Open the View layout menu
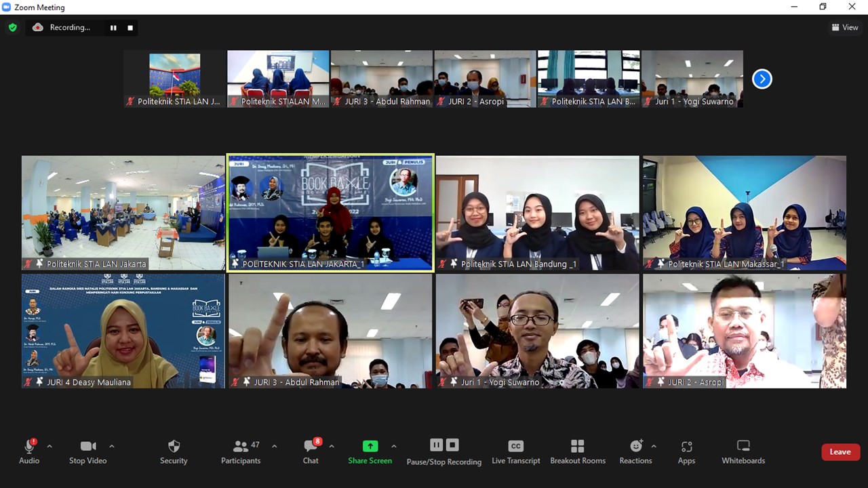 845,28
